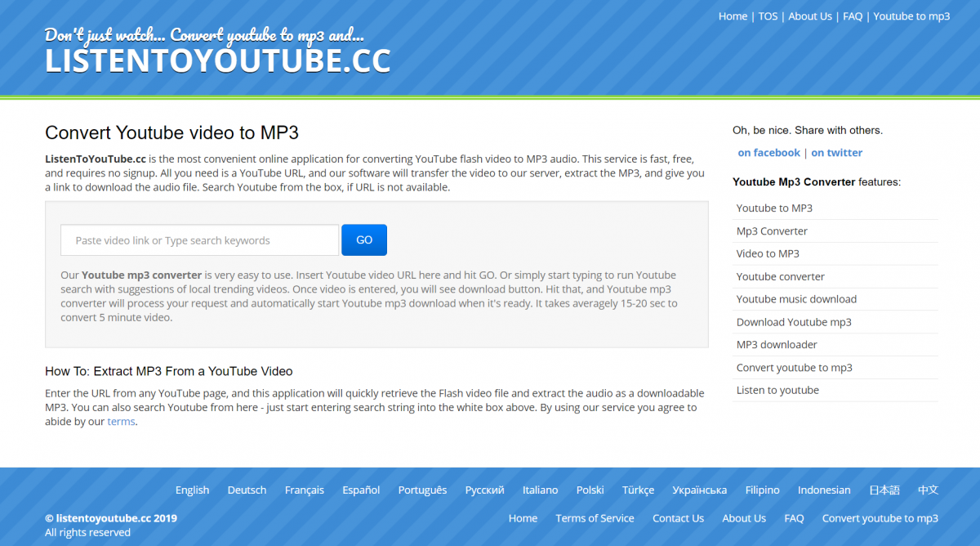Share the site on facebook
This screenshot has width=980, height=546.
coord(768,152)
